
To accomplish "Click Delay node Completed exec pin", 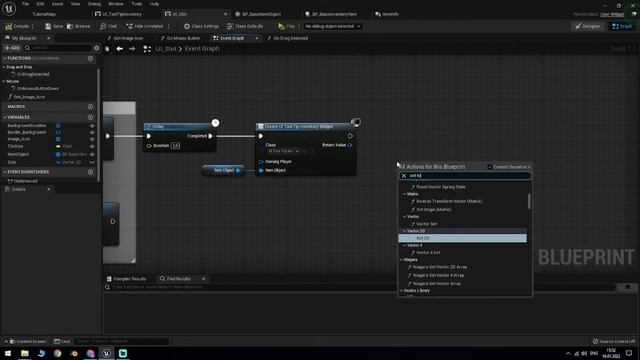I will coord(211,136).
